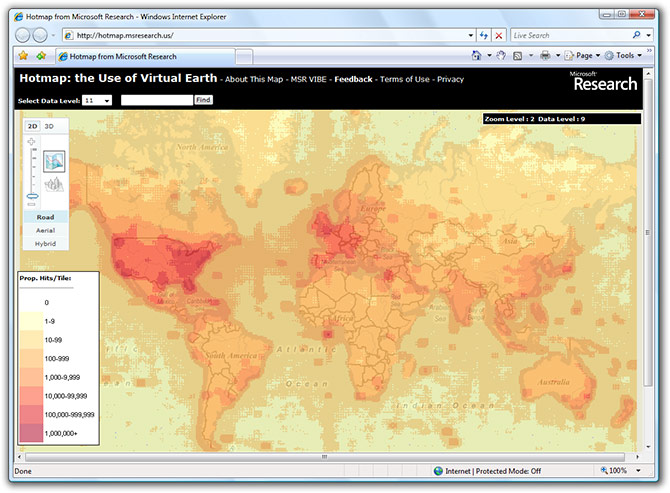
Task: Click in the location search field
Action: click(157, 100)
